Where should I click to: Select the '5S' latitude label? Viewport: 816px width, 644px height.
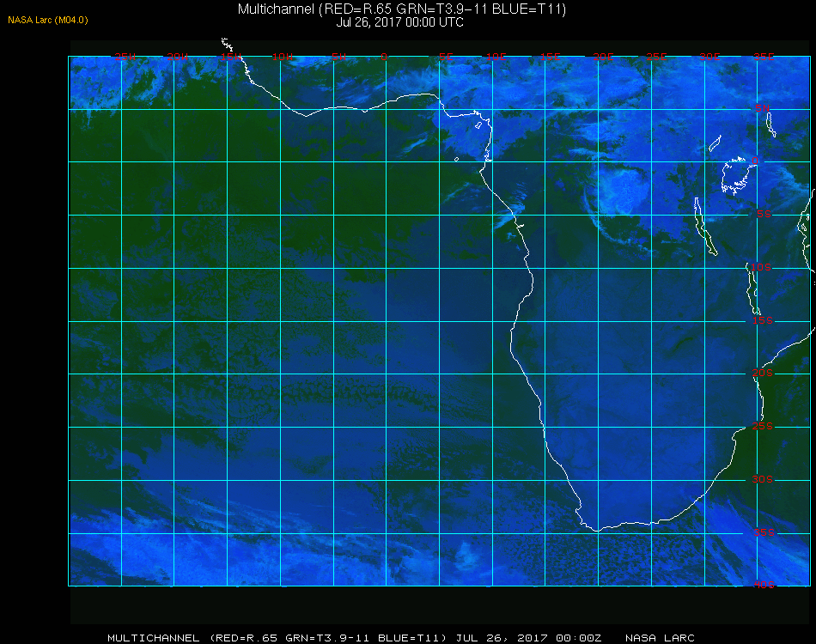[x=764, y=215]
